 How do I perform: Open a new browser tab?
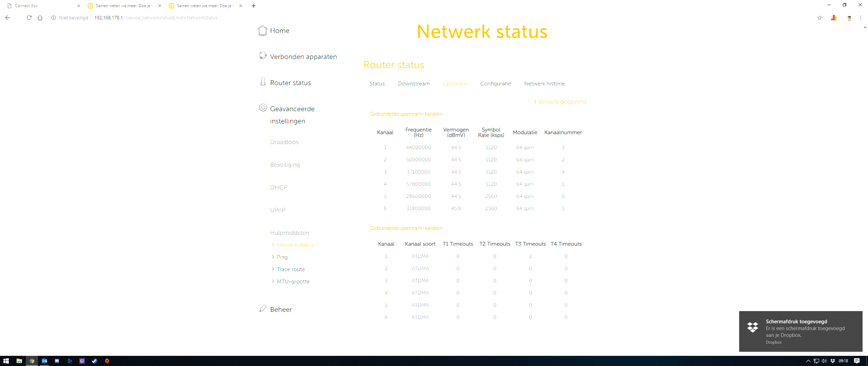[x=254, y=6]
